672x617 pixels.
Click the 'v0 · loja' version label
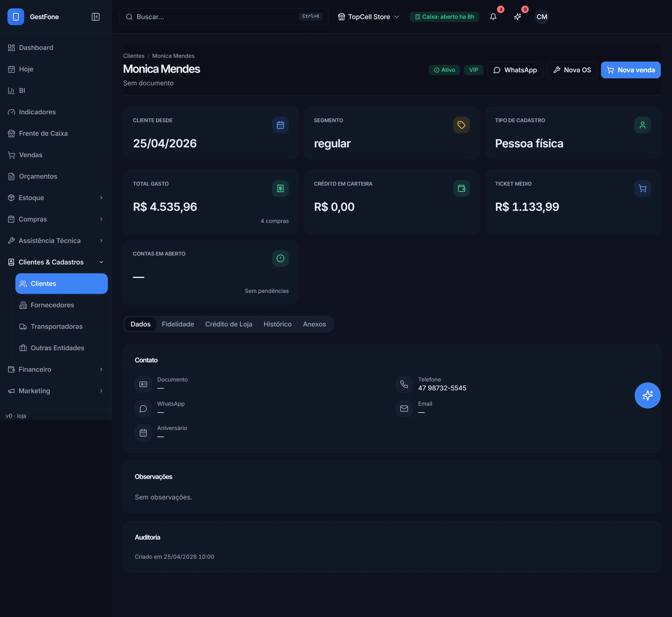coord(16,416)
